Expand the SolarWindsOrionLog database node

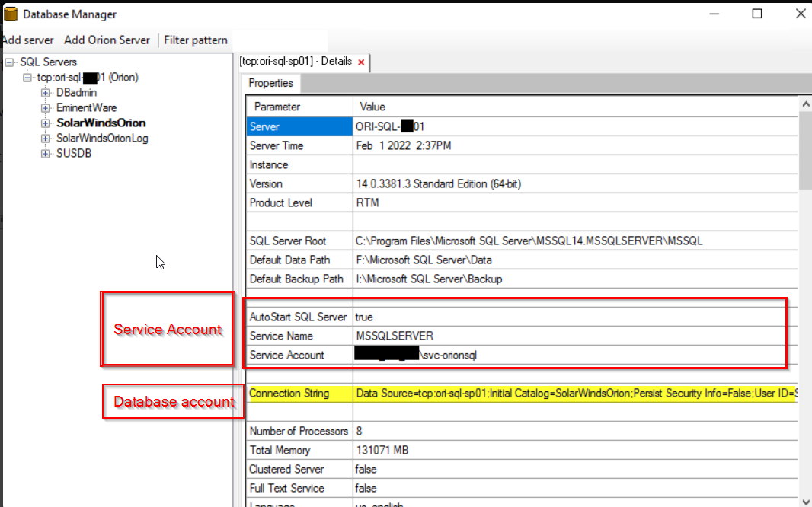(x=46, y=139)
